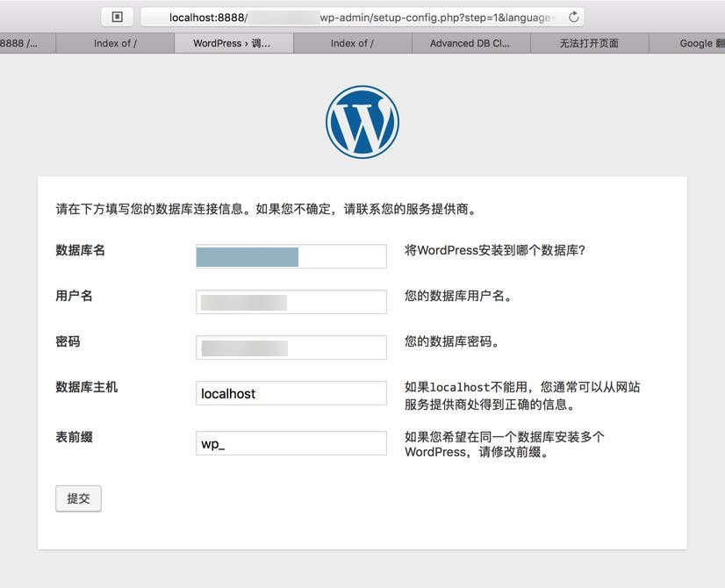
Task: Switch to the first 'Index of /' tab
Action: point(115,43)
